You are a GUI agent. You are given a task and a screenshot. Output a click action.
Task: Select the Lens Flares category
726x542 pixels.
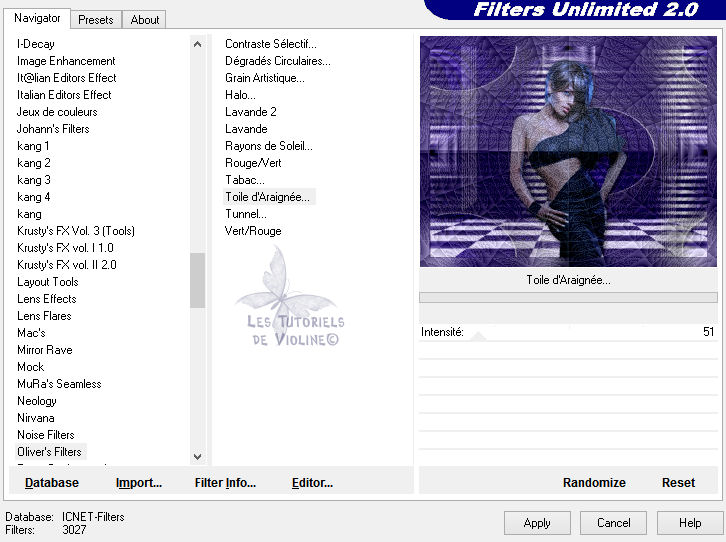(43, 316)
